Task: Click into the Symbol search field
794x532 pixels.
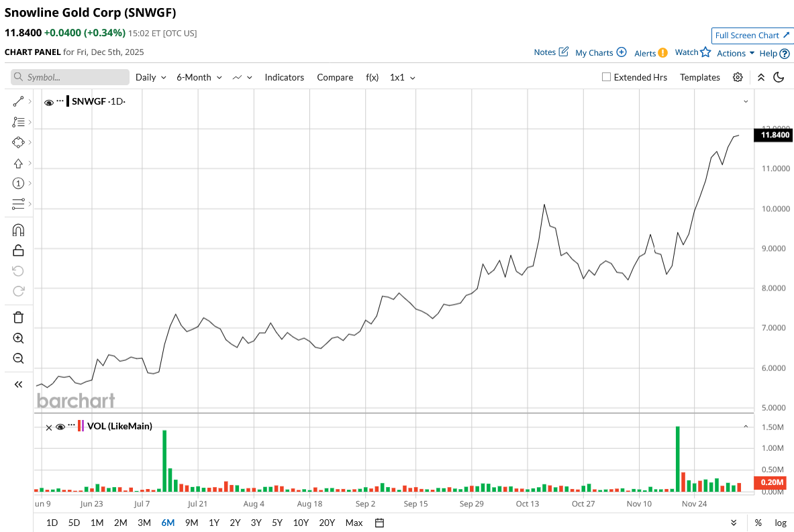Action: click(70, 77)
